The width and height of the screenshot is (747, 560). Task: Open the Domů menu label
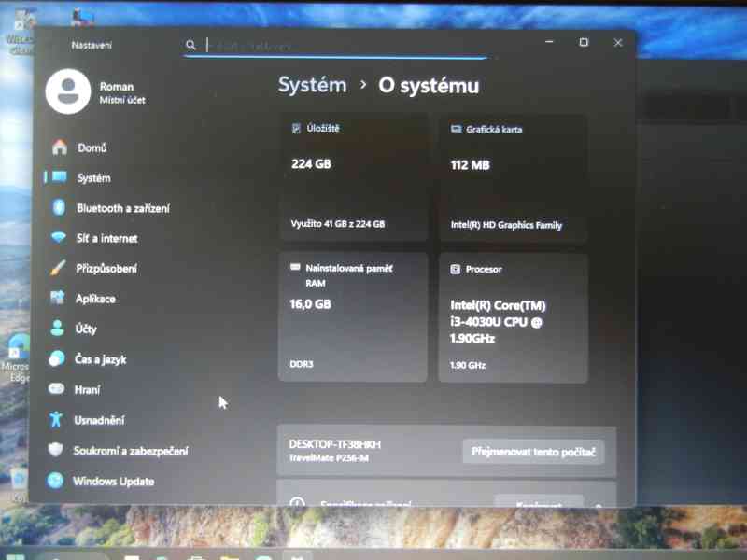[92, 147]
